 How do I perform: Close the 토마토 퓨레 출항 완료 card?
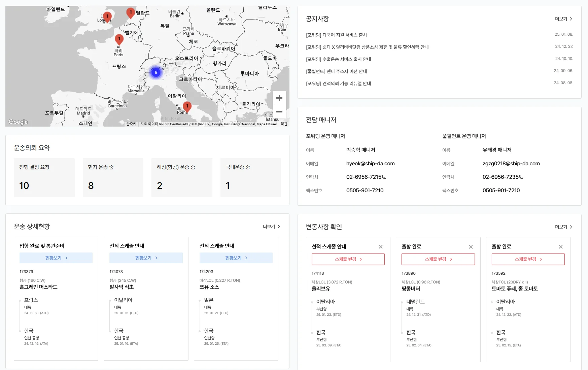coord(560,247)
